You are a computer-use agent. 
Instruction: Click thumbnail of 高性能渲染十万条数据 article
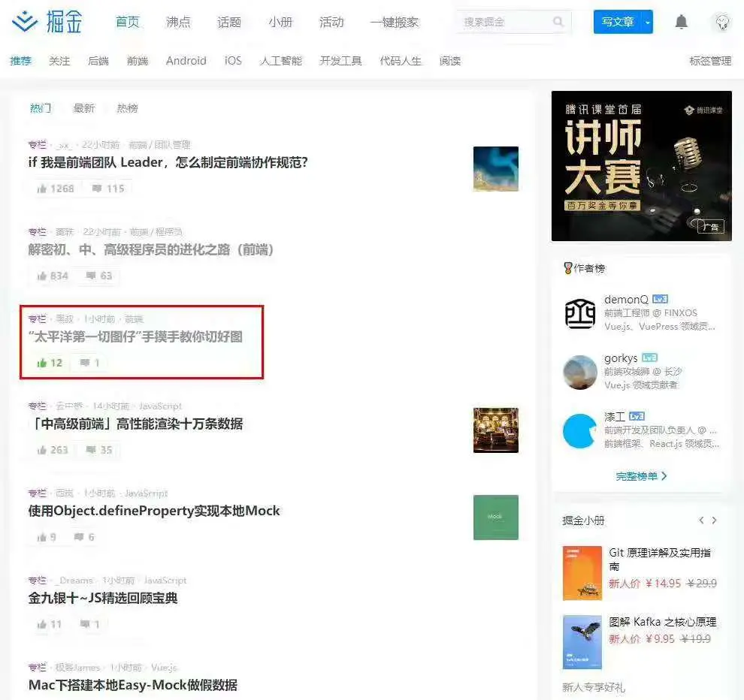tap(496, 430)
